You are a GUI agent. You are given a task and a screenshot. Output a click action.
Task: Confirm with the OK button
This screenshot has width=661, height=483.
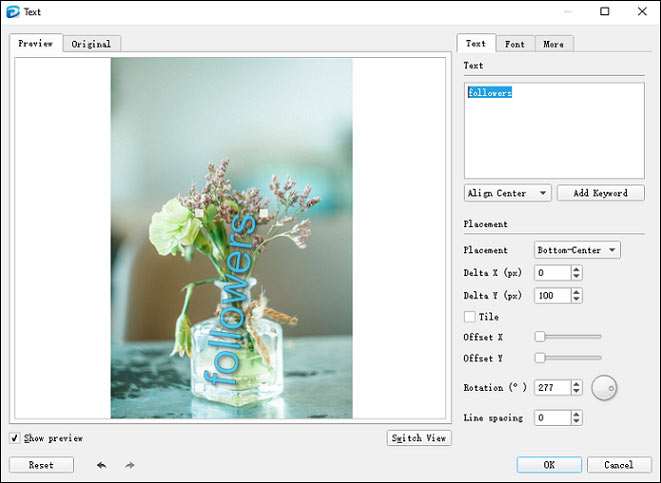[x=549, y=465]
